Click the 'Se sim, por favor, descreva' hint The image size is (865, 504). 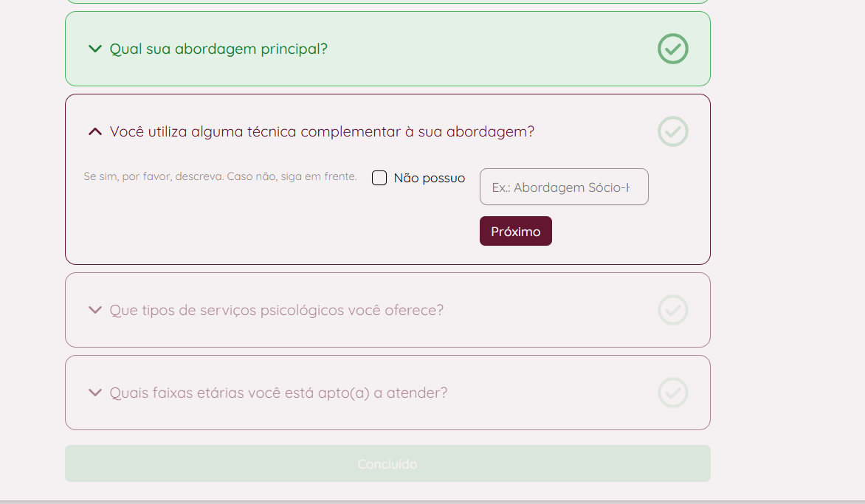[220, 177]
